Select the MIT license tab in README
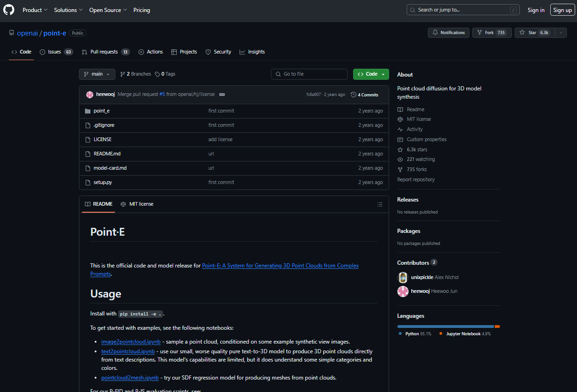577x392 pixels. point(137,204)
